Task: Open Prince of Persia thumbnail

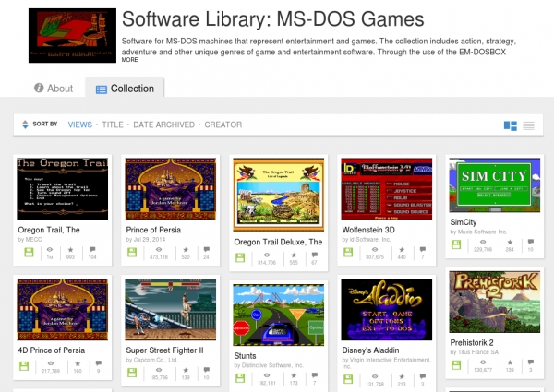Action: tap(171, 189)
